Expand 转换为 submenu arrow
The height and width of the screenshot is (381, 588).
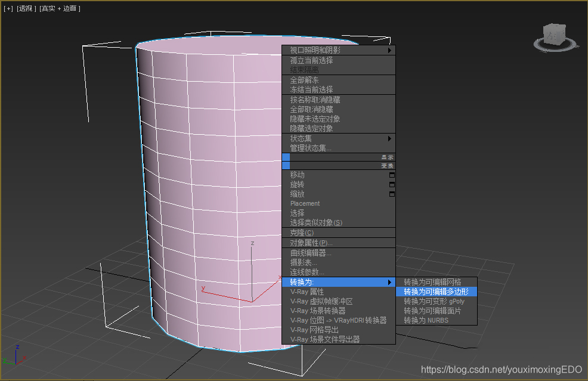(x=389, y=282)
